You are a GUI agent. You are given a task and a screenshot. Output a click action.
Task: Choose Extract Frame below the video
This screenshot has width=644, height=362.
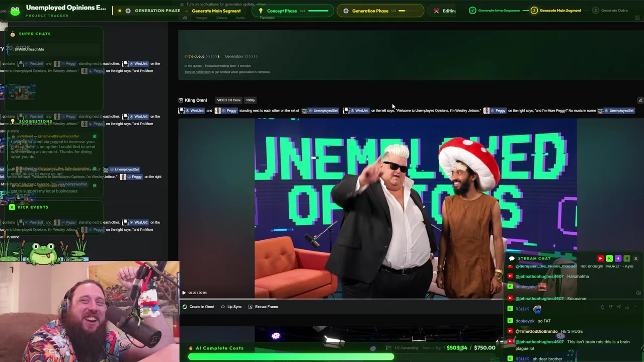[x=263, y=307]
